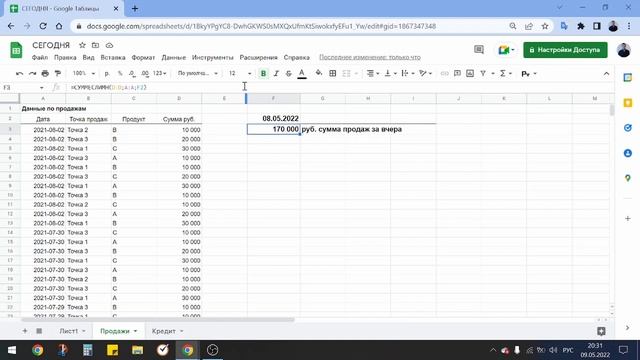Viewport: 640px width, 360px height.
Task: Open the fill color bucket
Action: pyautogui.click(x=318, y=73)
